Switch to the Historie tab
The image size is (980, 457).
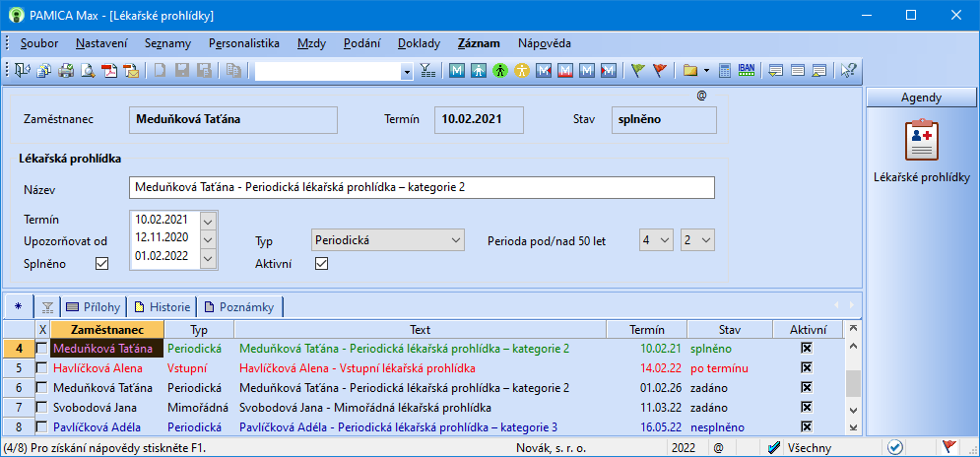162,307
